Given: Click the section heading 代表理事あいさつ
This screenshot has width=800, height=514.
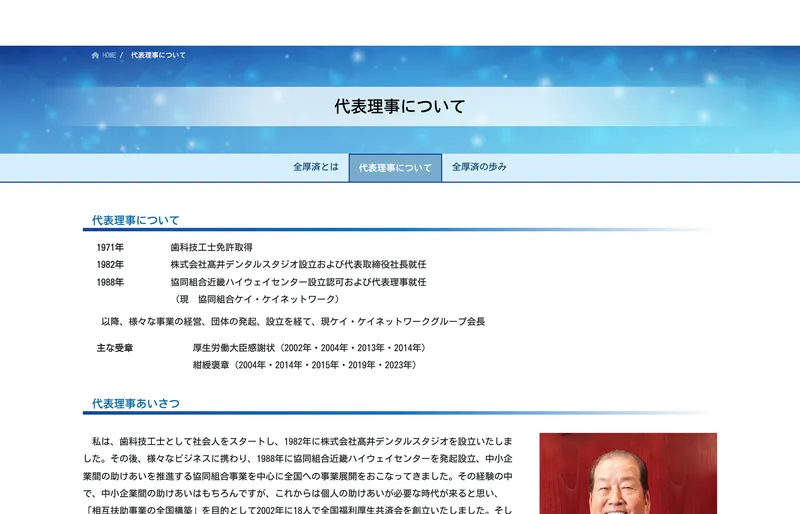Looking at the screenshot, I should coord(136,404).
